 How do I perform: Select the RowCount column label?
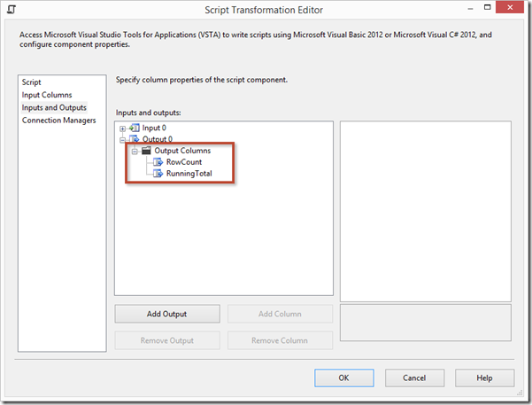[x=184, y=162]
